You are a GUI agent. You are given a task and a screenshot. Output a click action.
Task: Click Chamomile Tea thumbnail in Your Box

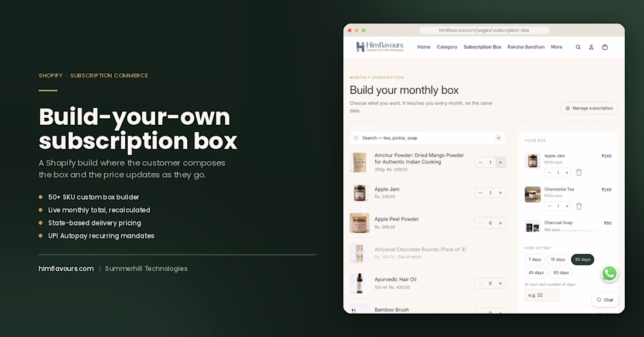coord(533,195)
